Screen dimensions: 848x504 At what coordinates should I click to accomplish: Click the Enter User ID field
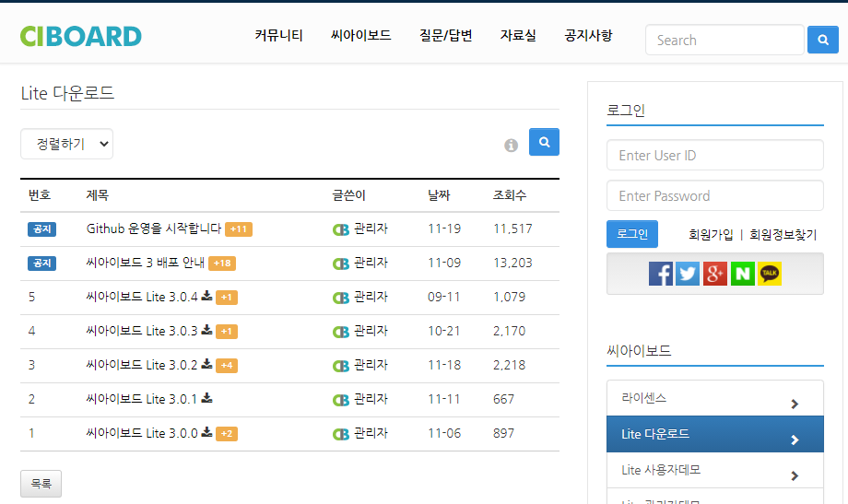(x=715, y=155)
